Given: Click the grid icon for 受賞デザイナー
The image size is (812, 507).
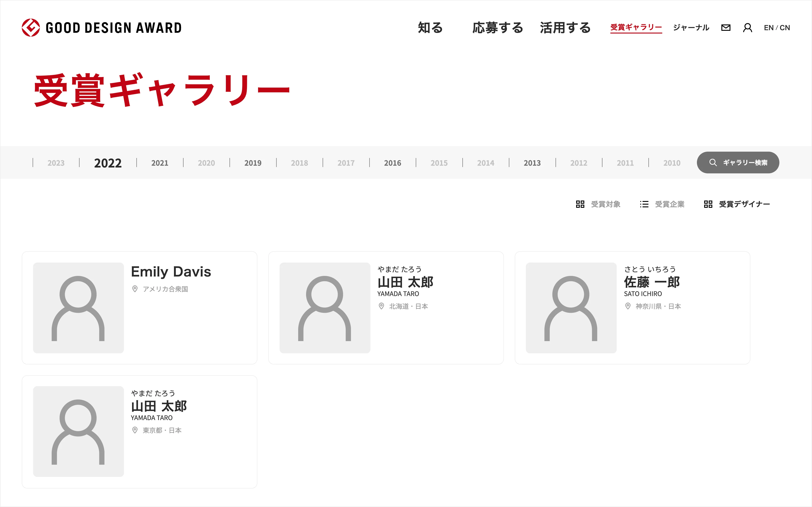Looking at the screenshot, I should [x=708, y=204].
